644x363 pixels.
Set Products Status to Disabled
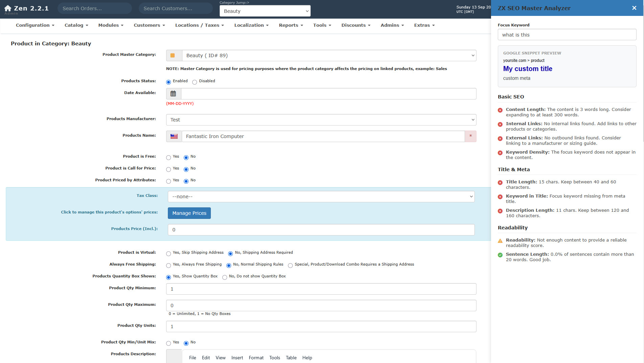click(195, 82)
